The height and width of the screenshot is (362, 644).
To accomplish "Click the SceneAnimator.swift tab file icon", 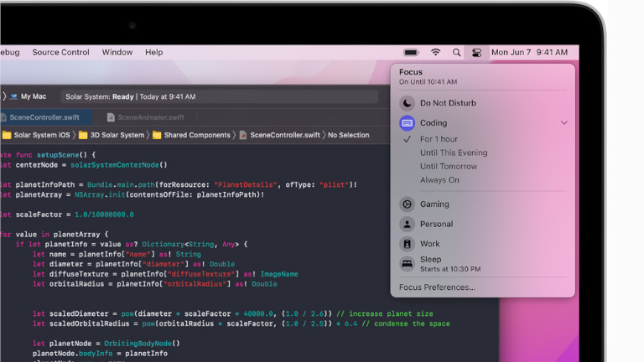I will click(111, 117).
